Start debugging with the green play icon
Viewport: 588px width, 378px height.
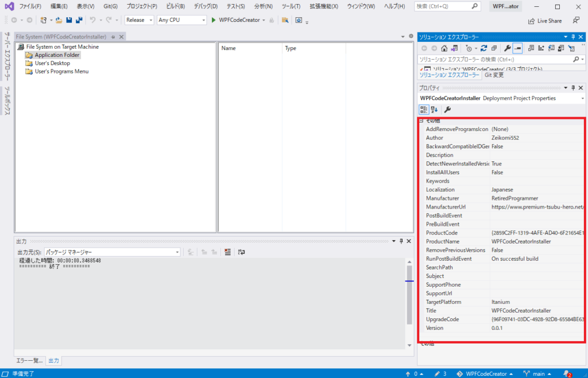click(x=214, y=20)
